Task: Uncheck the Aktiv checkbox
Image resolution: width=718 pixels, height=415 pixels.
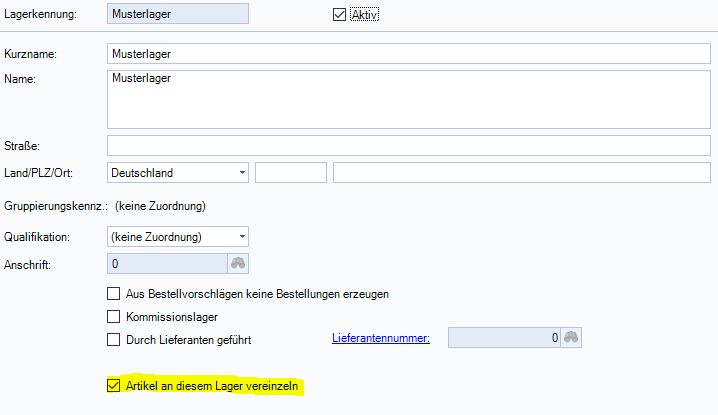Action: 339,15
